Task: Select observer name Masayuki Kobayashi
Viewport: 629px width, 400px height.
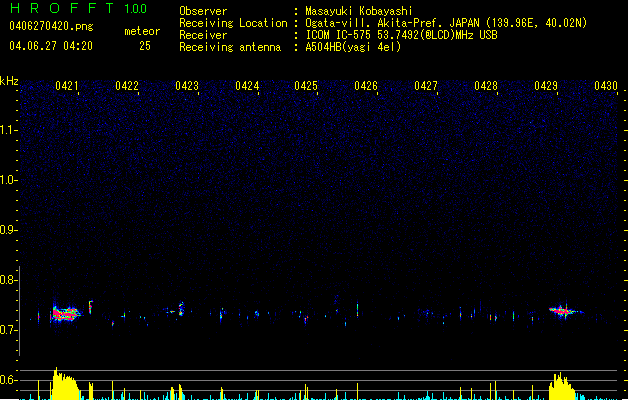Action: pyautogui.click(x=359, y=11)
